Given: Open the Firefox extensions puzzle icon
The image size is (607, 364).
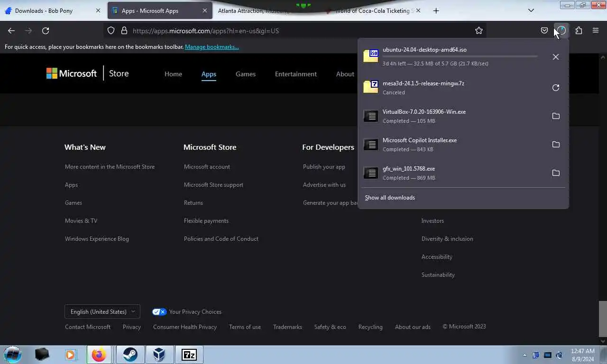Looking at the screenshot, I should [x=579, y=30].
